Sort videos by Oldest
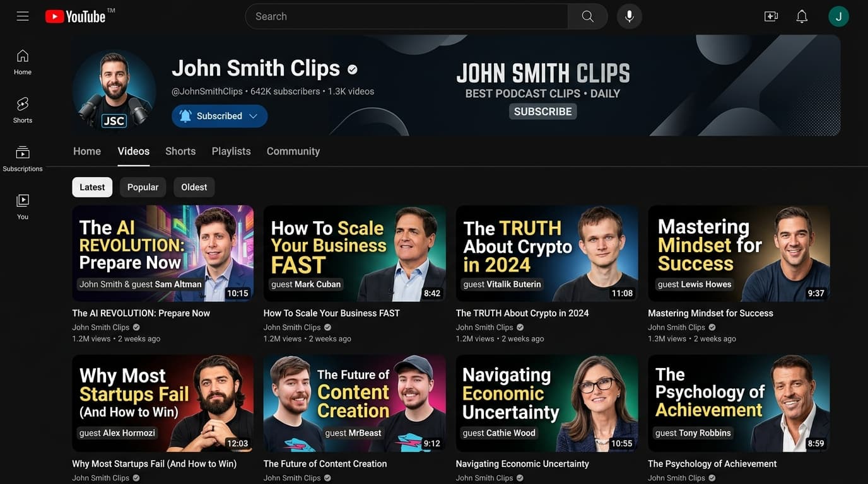Image resolution: width=868 pixels, height=484 pixels. click(194, 187)
